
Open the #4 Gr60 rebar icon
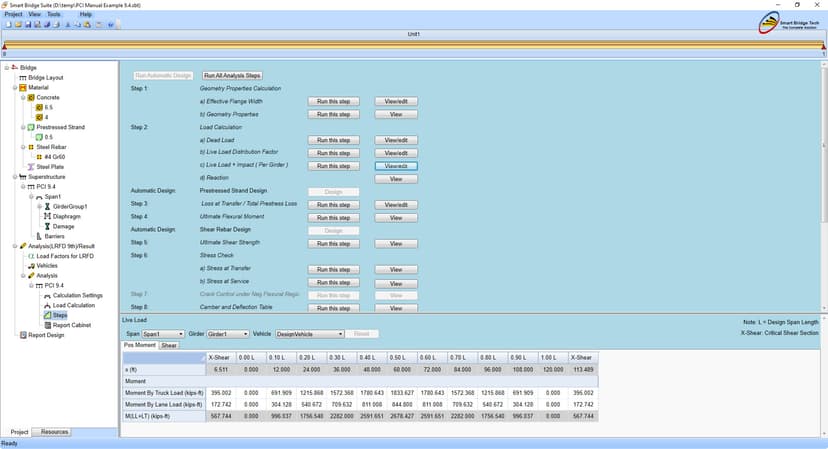click(39, 157)
